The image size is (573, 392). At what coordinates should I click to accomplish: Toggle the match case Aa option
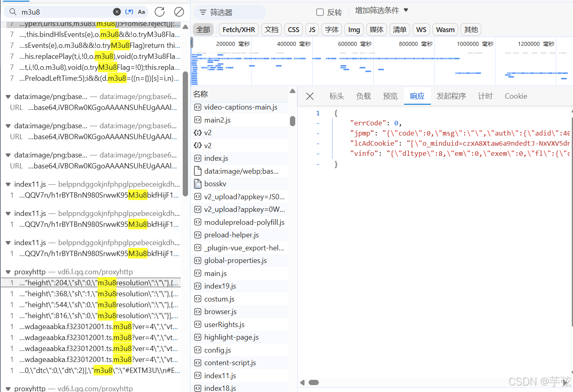point(141,12)
